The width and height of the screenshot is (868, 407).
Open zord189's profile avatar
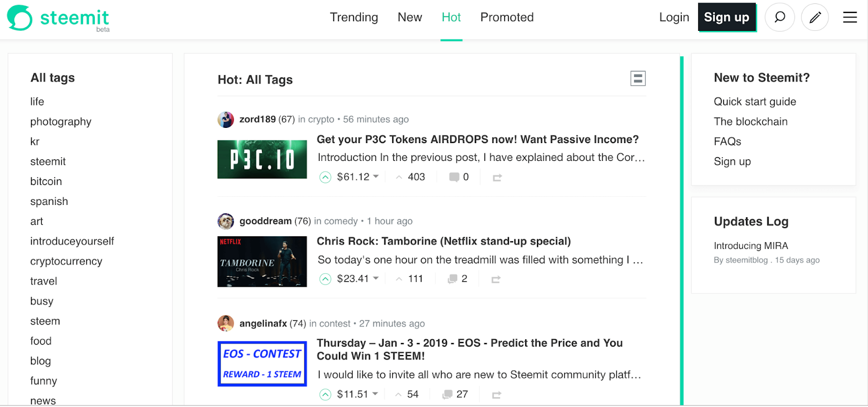(226, 119)
